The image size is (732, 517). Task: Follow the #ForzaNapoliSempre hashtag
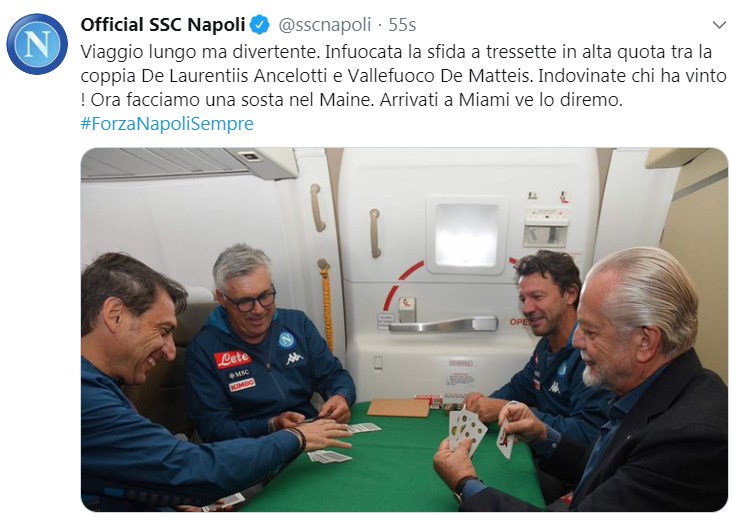tap(167, 124)
